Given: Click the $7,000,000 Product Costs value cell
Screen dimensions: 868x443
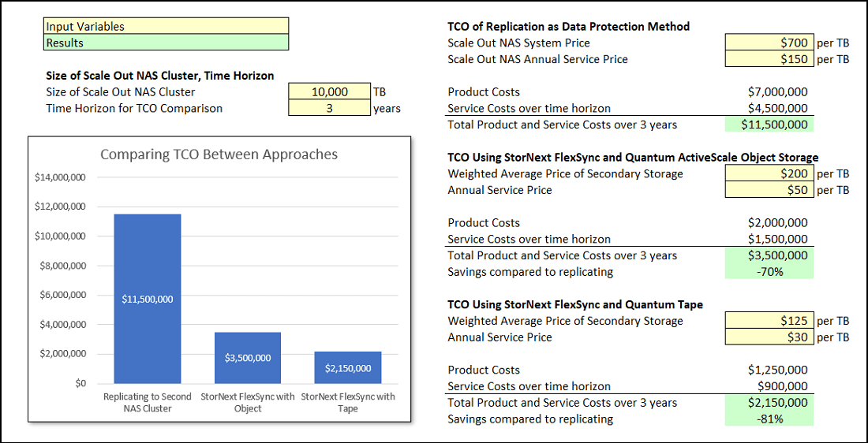Looking at the screenshot, I should [777, 92].
